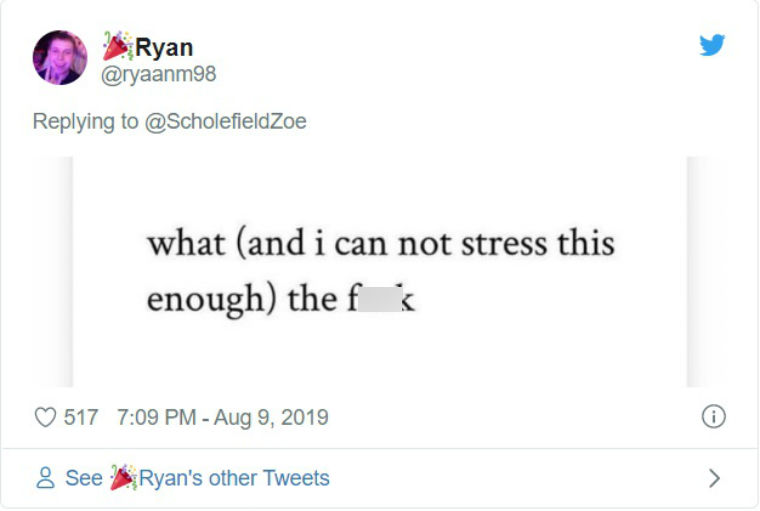Viewport: 760px width, 511px height.
Task: Open Ryan's round profile avatar
Action: click(60, 58)
